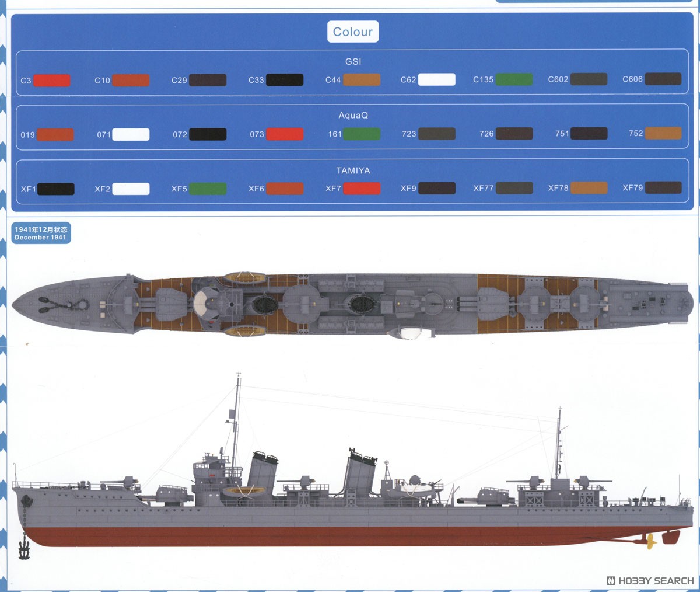Screen dimensions: 700x592
Task: Click the December 1941 label
Action: click(x=41, y=234)
